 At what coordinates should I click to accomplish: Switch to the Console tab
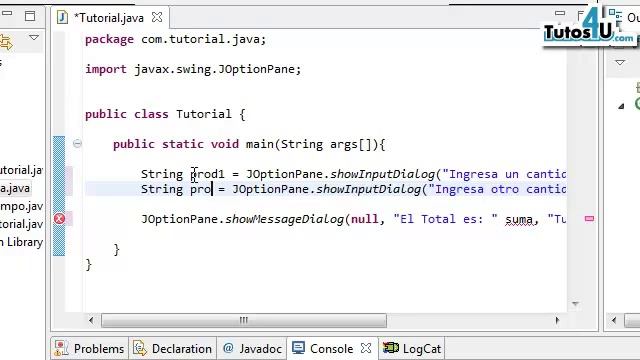(x=331, y=349)
